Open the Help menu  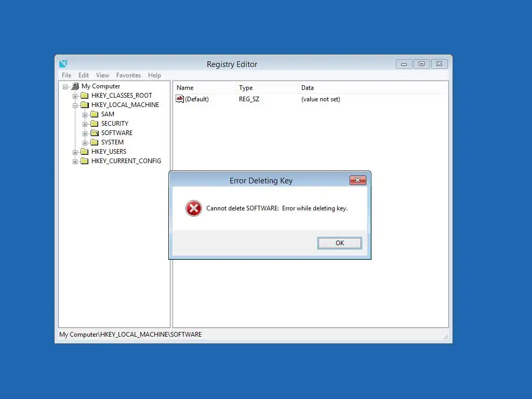tap(154, 75)
